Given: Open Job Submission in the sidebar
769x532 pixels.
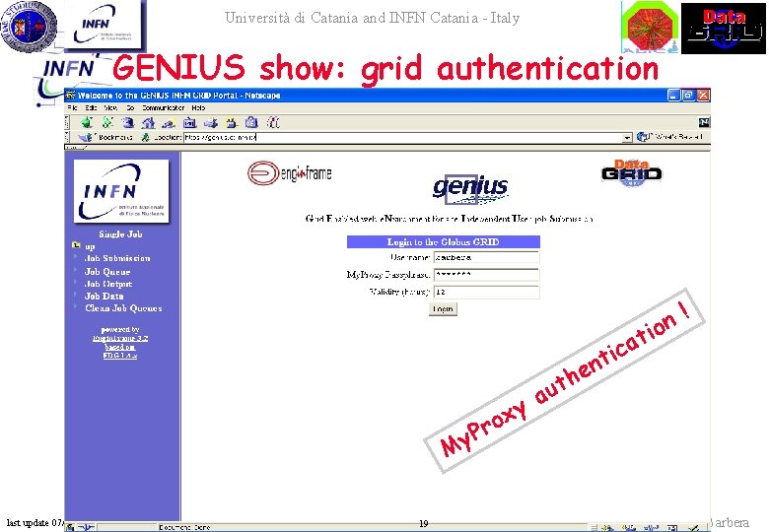Looking at the screenshot, I should pyautogui.click(x=117, y=258).
